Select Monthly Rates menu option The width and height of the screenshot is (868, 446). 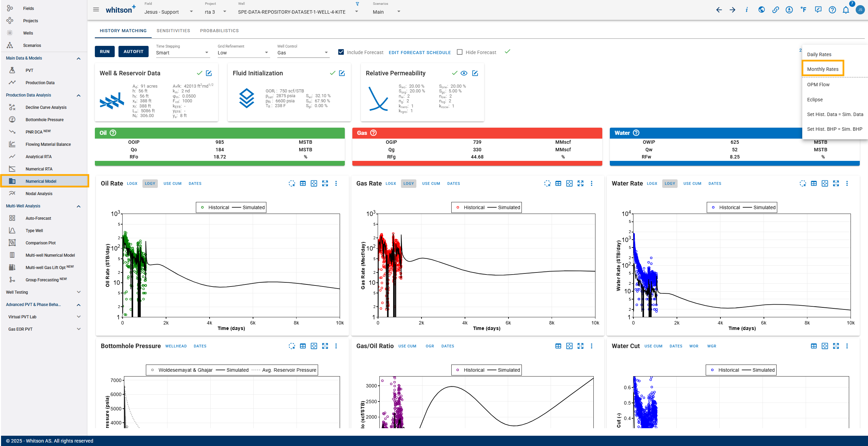pyautogui.click(x=822, y=69)
